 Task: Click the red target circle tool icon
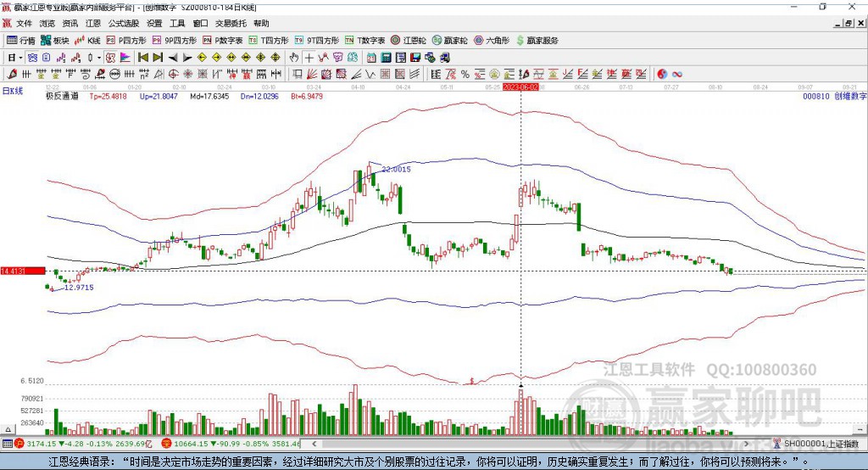(x=173, y=74)
